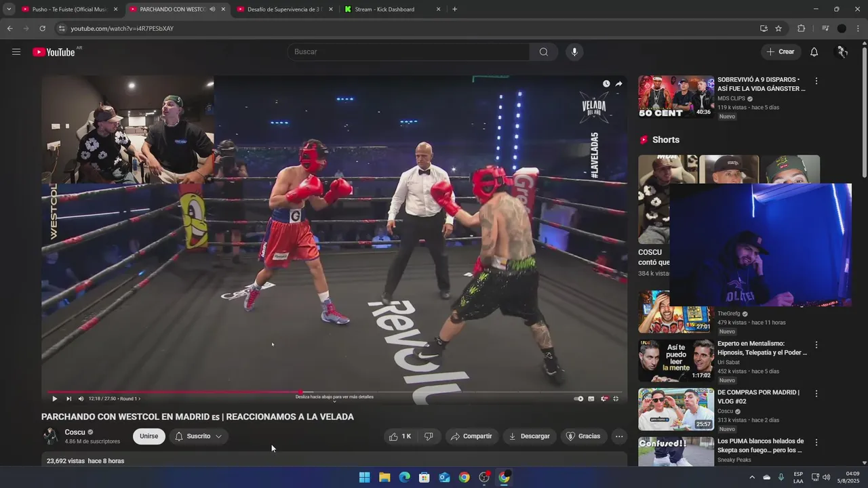Image resolution: width=868 pixels, height=488 pixels.
Task: Open options for SOBREVIVIÓ A 9 DISPAROS video
Action: [816, 81]
